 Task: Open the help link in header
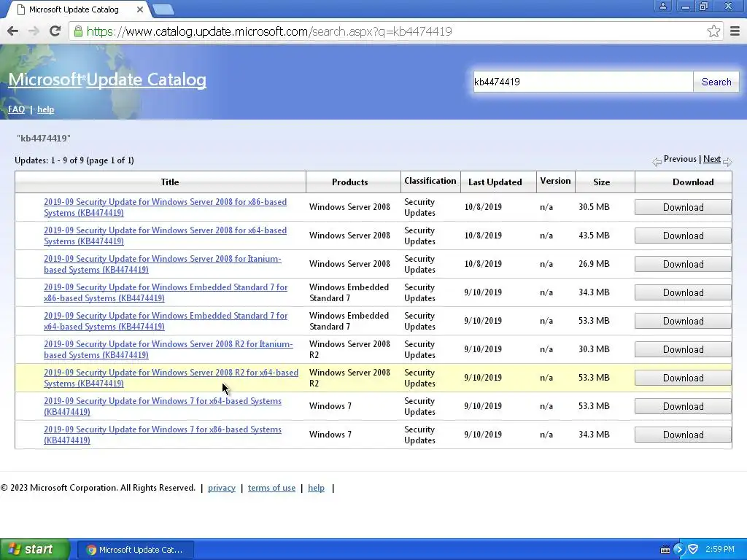click(x=45, y=109)
